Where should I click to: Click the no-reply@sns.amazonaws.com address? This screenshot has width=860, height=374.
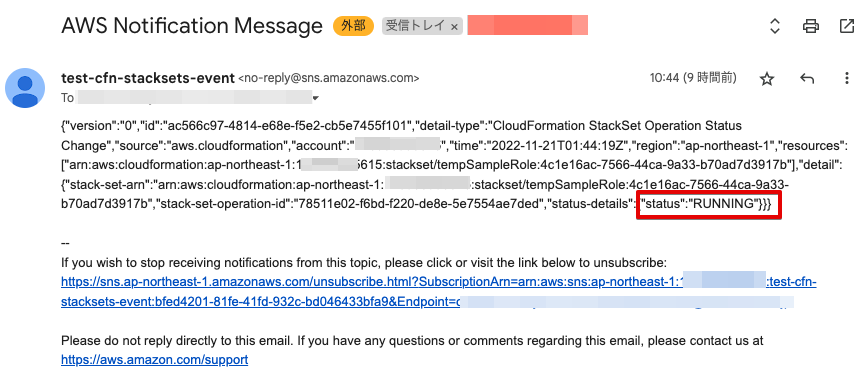tap(329, 78)
